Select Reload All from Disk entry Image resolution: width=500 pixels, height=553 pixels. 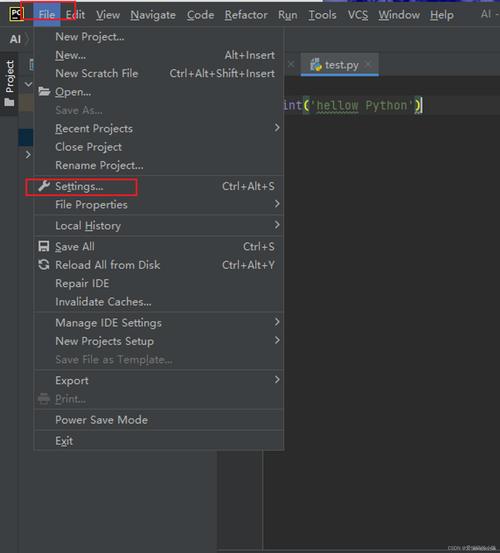tap(158, 265)
